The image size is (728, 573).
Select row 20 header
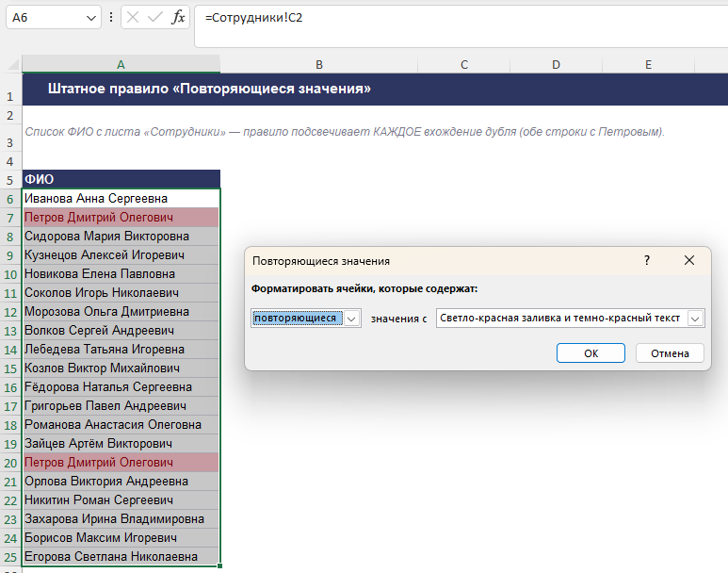pyautogui.click(x=10, y=463)
